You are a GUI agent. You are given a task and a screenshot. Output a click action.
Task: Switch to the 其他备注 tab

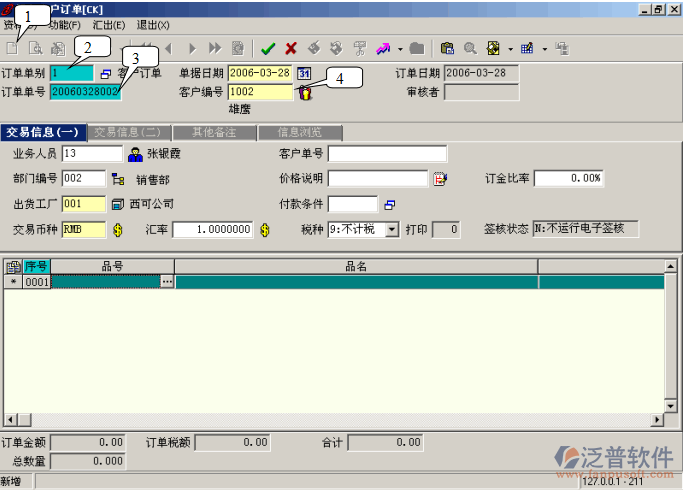pos(214,133)
